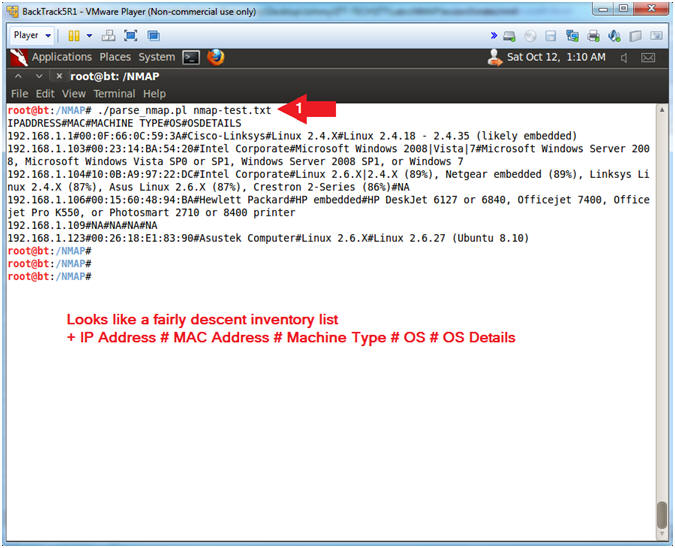675x548 pixels.
Task: Open the Applications menu
Action: tap(62, 57)
